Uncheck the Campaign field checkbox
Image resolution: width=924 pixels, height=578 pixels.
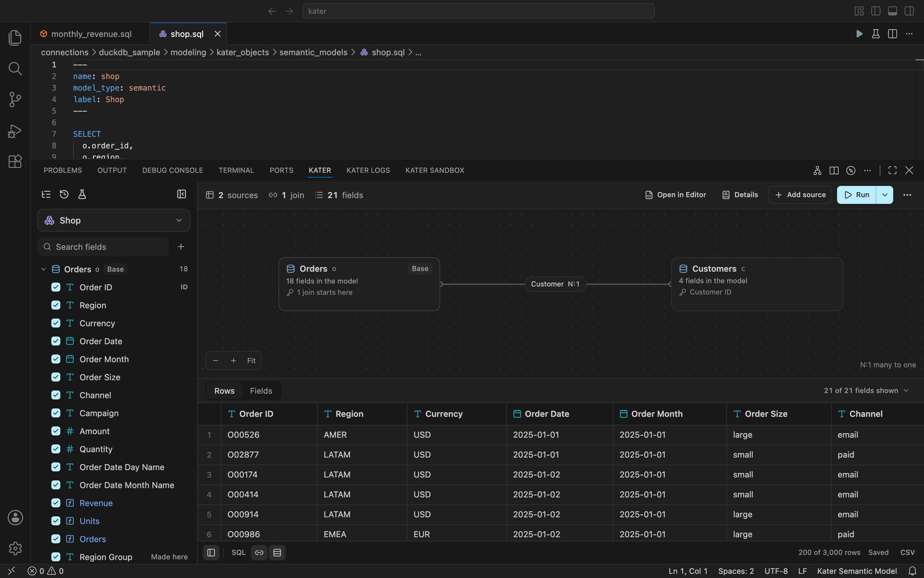[56, 413]
